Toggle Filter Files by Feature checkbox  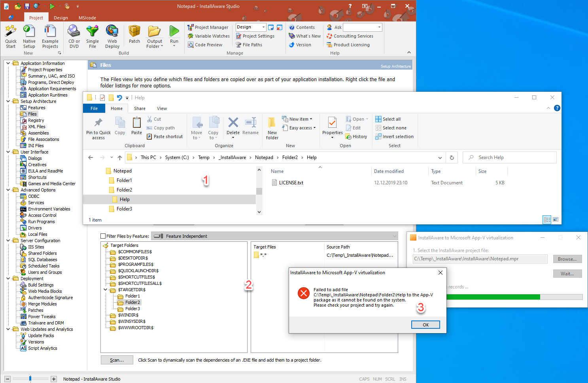[x=103, y=236]
